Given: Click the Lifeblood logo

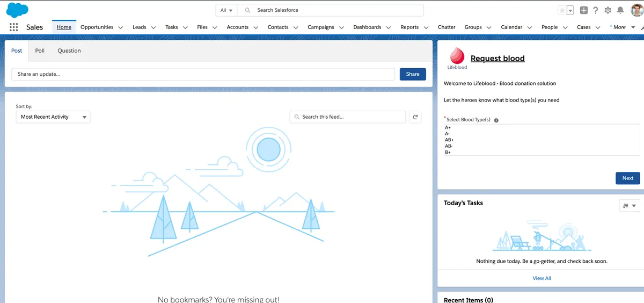Looking at the screenshot, I should (457, 58).
